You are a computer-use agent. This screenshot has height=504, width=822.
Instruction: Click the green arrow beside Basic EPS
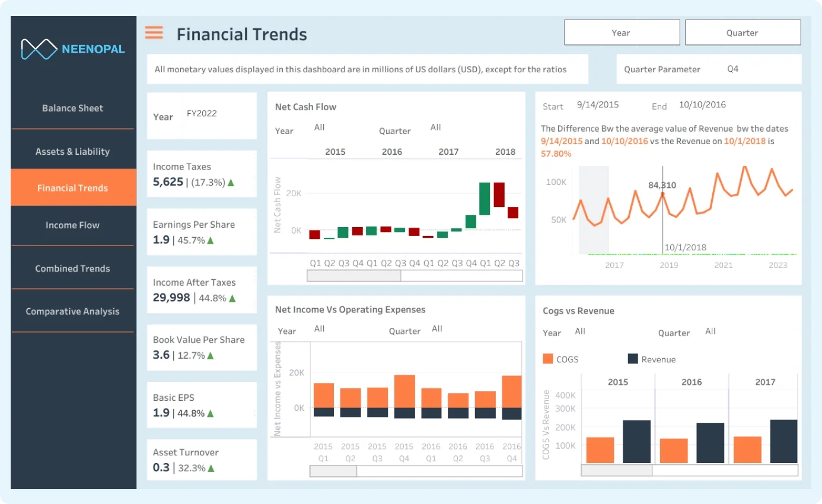coord(210,413)
